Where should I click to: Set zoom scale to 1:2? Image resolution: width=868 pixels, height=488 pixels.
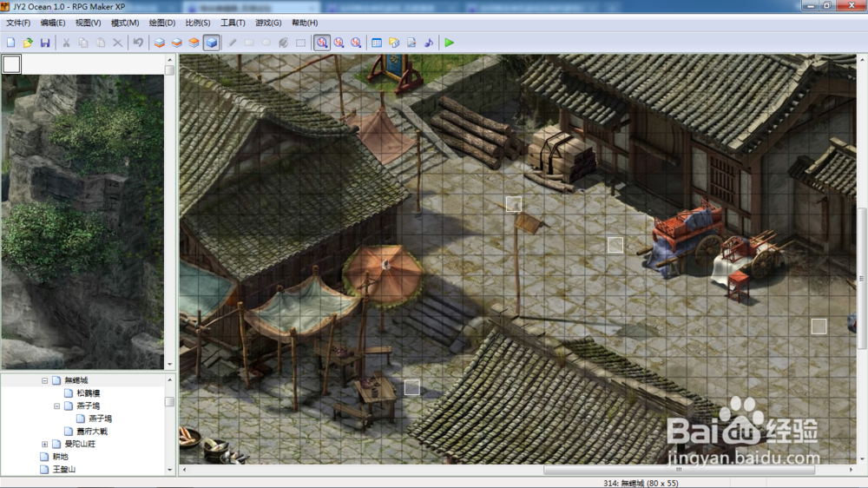pyautogui.click(x=339, y=43)
